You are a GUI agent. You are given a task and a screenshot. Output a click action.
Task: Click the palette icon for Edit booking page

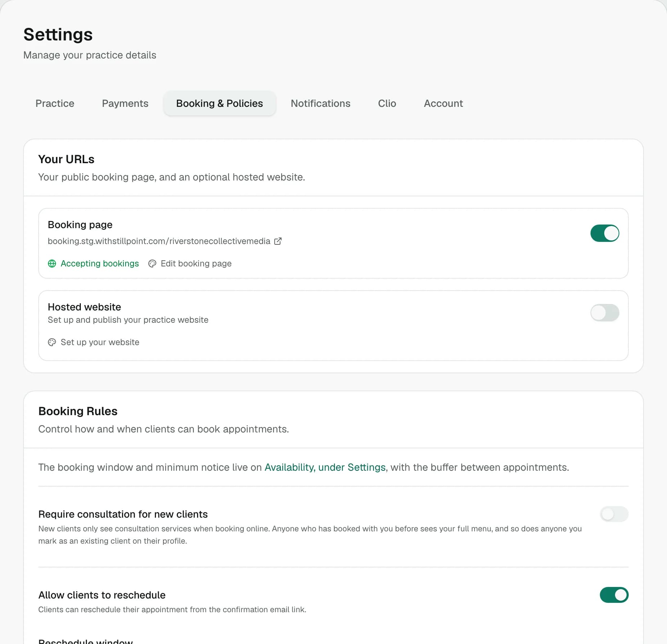(152, 264)
